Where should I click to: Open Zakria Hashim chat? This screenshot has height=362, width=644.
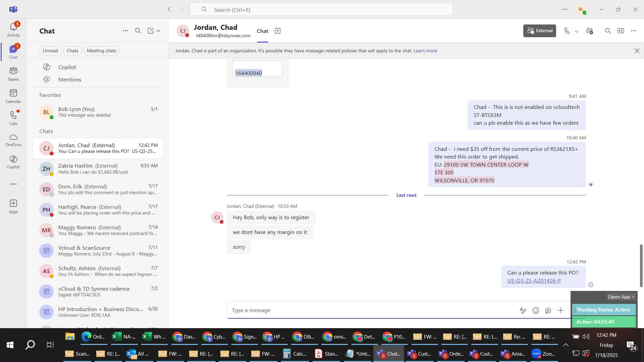point(98,169)
